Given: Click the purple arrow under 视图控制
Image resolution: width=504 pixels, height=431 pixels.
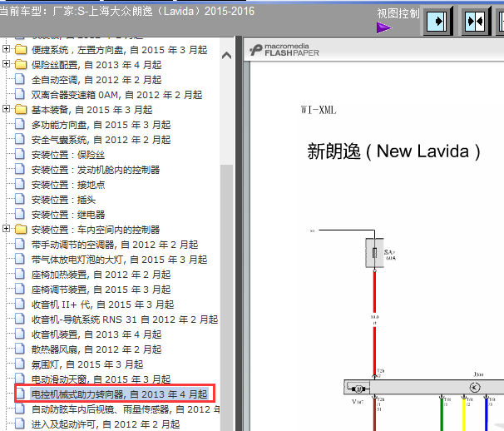Looking at the screenshot, I should 384,27.
